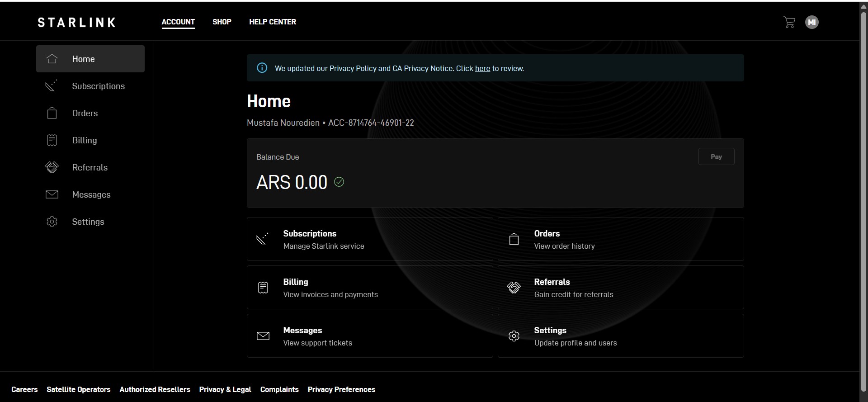Open the ACCOUNT top navigation tab

(x=178, y=22)
